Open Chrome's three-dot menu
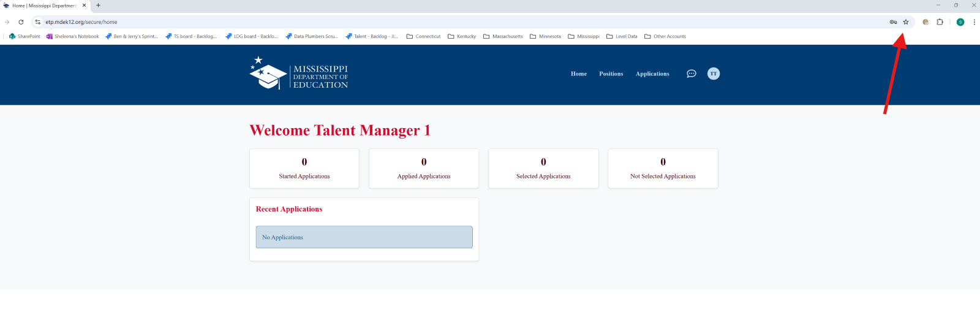This screenshot has width=980, height=309. pos(974,22)
